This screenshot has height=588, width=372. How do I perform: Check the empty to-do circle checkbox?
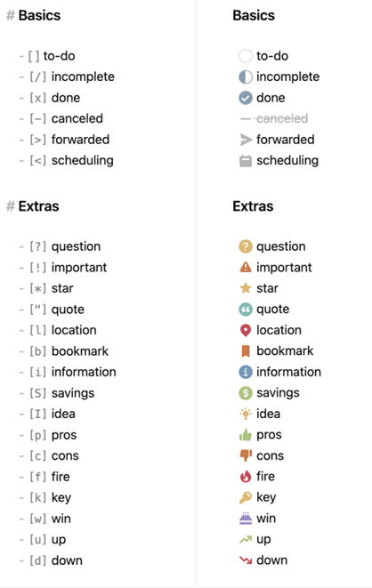tap(246, 56)
